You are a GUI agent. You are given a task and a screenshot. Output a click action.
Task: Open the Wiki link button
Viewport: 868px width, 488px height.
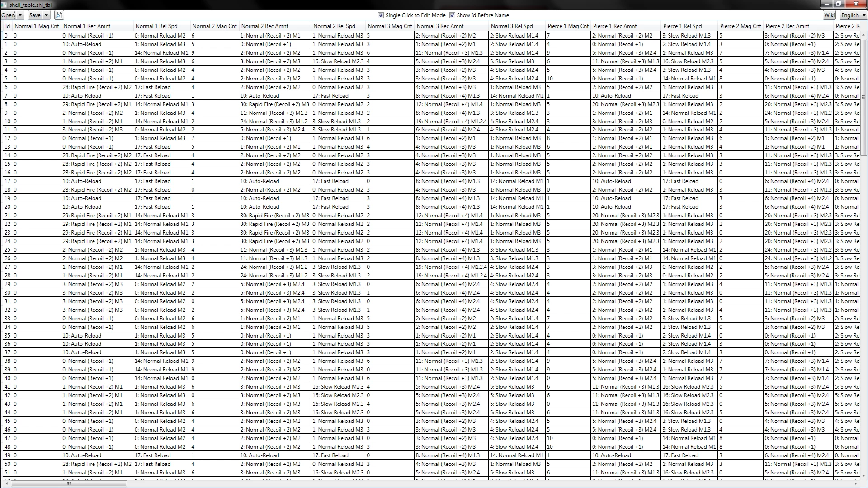click(x=829, y=15)
